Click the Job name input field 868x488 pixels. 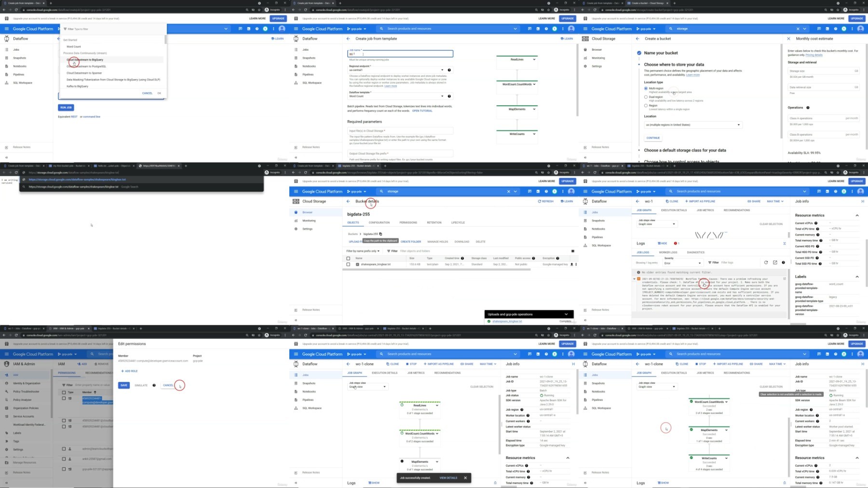point(400,53)
